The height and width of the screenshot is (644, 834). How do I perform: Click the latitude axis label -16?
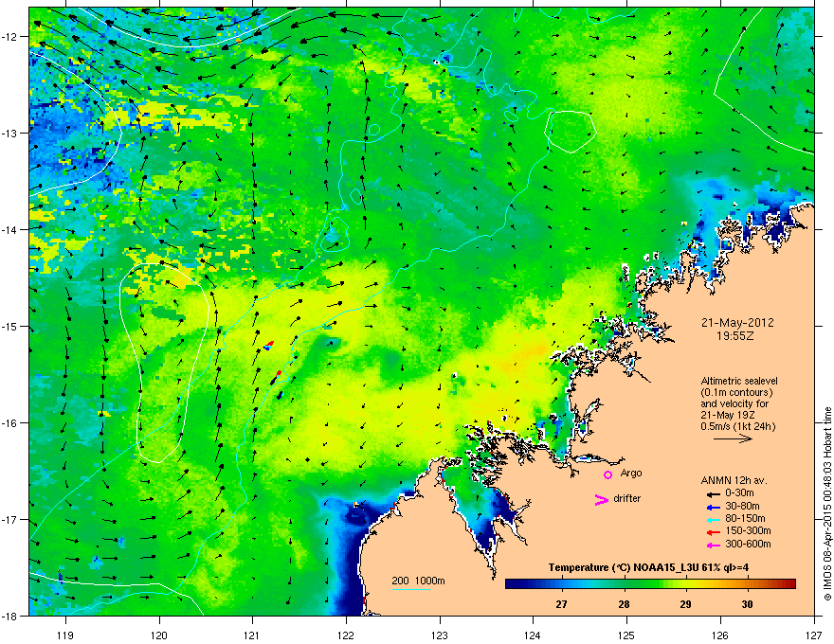10,423
